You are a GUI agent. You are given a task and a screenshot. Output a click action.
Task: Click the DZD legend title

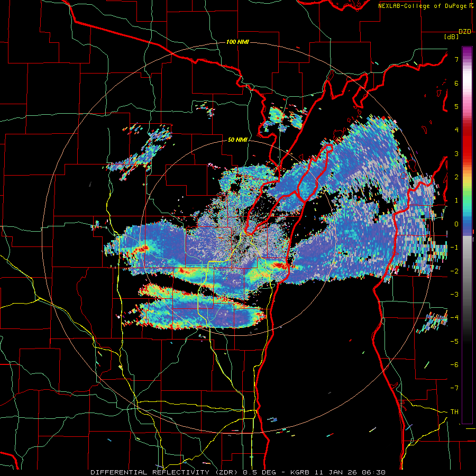point(465,32)
